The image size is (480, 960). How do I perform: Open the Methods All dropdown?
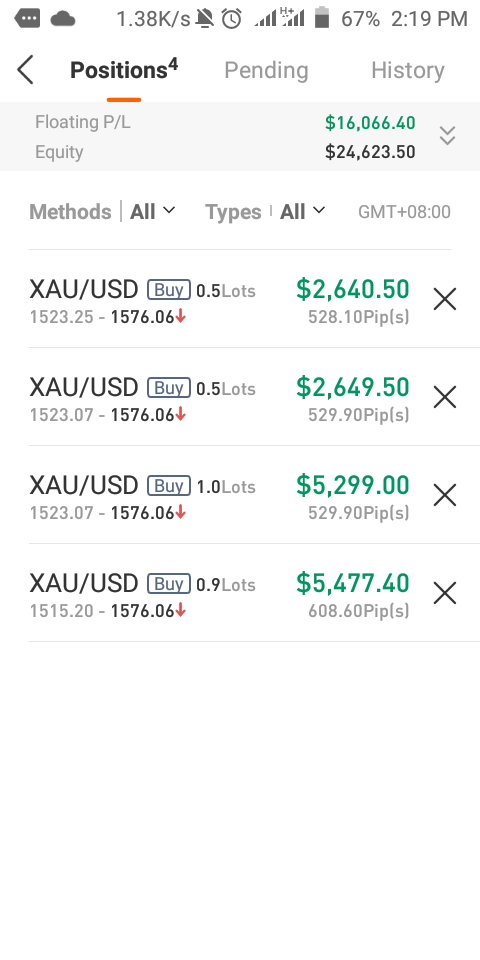pyautogui.click(x=152, y=212)
